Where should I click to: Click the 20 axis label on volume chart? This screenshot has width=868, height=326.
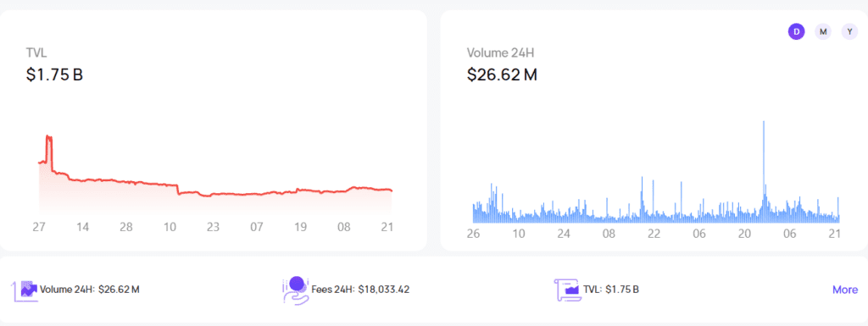[744, 233]
